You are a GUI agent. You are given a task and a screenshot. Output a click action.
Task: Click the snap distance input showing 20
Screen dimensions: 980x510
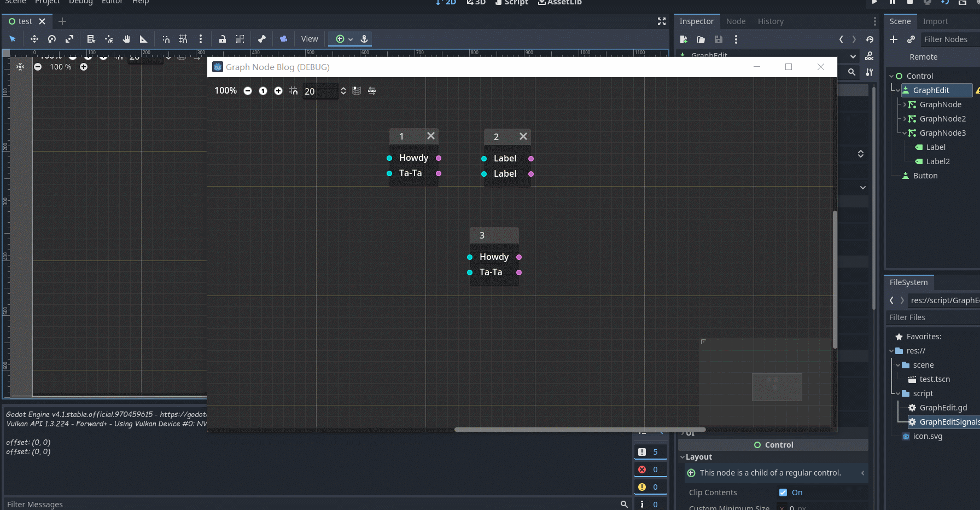point(320,91)
